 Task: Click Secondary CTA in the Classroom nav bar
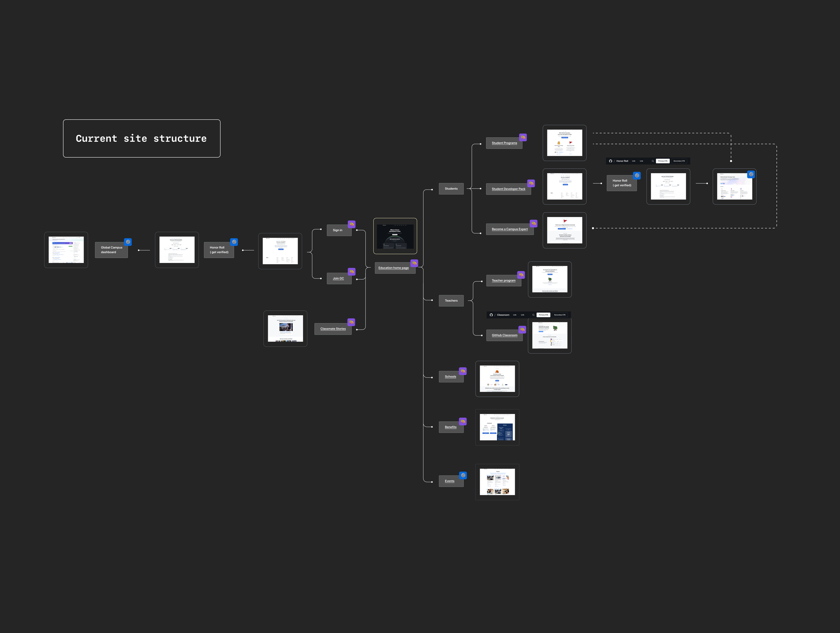(560, 315)
